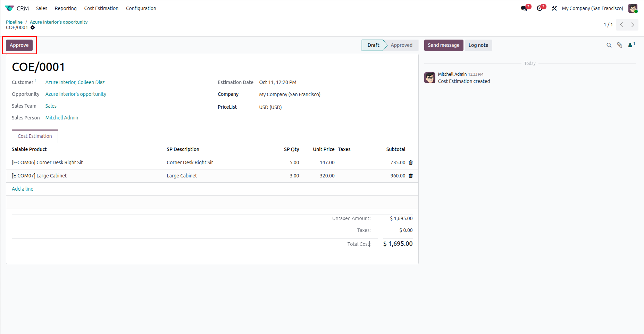644x334 pixels.
Task: Open the debug tools icon
Action: click(x=554, y=8)
